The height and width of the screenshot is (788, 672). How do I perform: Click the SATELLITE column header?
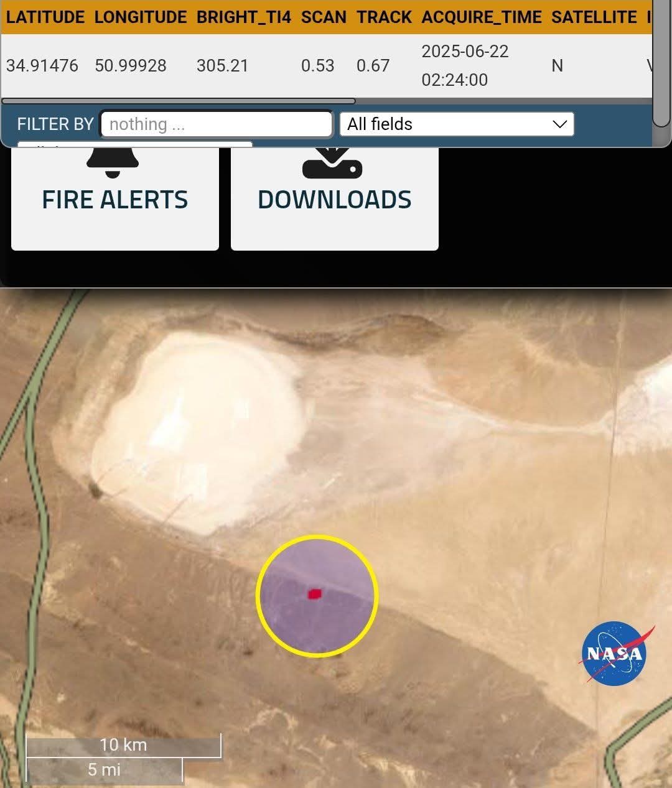[x=594, y=17]
